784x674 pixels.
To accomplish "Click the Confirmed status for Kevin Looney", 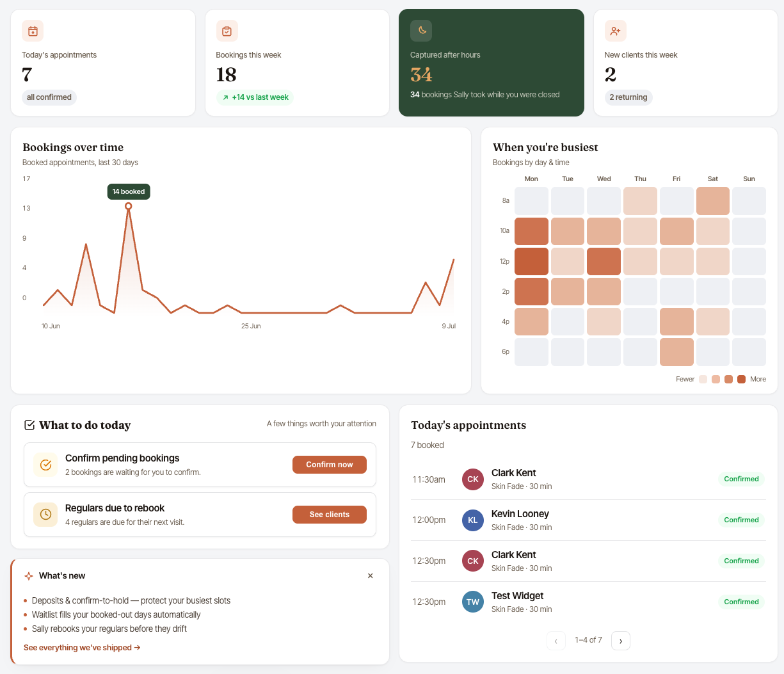I will coord(741,520).
